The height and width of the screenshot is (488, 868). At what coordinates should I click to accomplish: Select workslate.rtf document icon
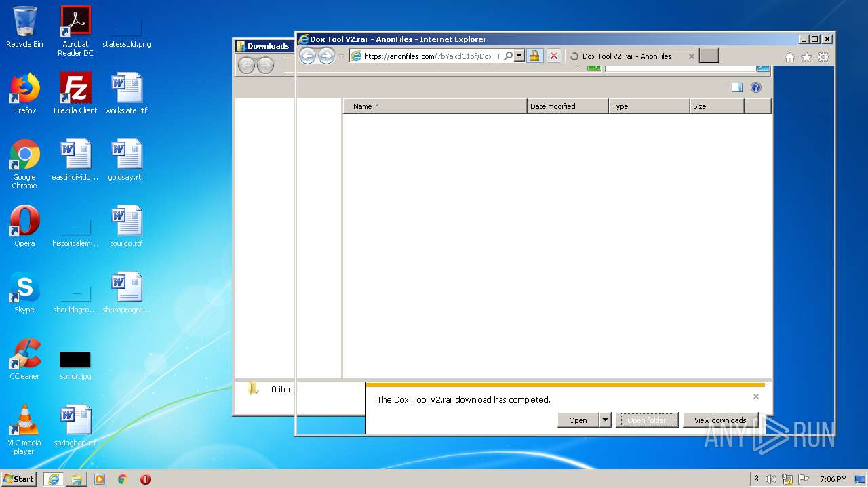(x=127, y=94)
